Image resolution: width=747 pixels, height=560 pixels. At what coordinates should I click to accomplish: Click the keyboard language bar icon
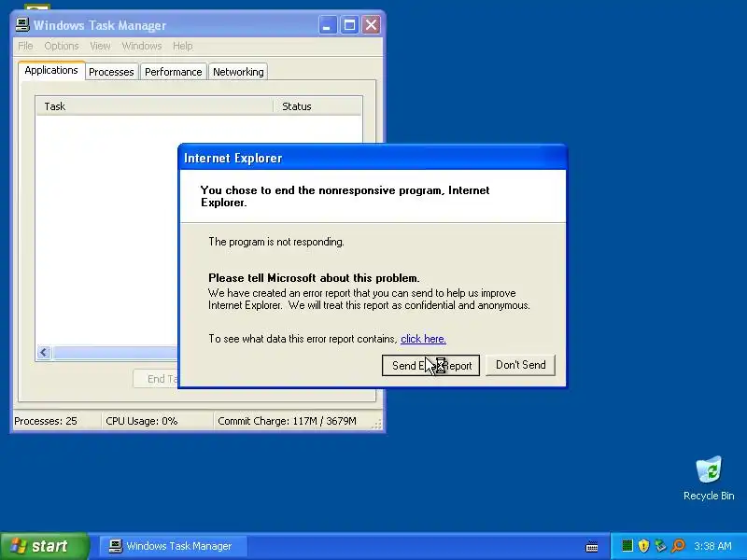(x=592, y=546)
